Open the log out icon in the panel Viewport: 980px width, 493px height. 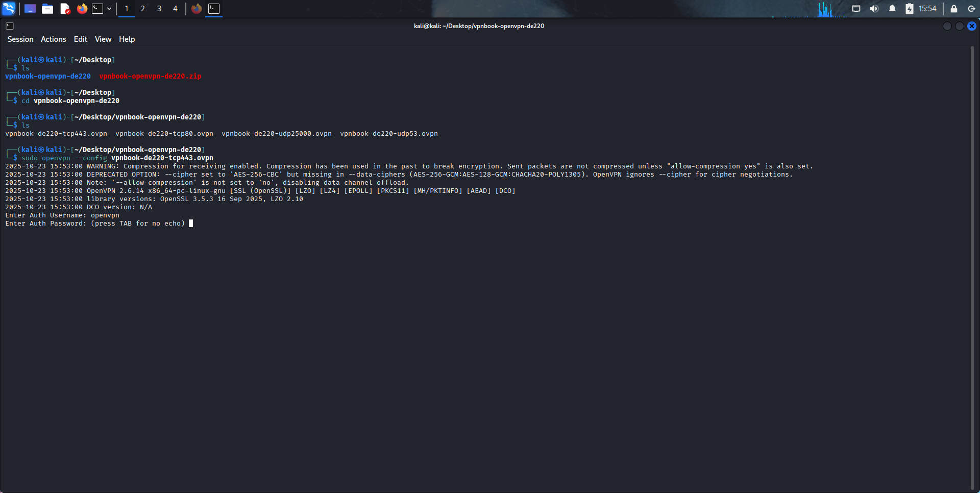[x=971, y=9]
